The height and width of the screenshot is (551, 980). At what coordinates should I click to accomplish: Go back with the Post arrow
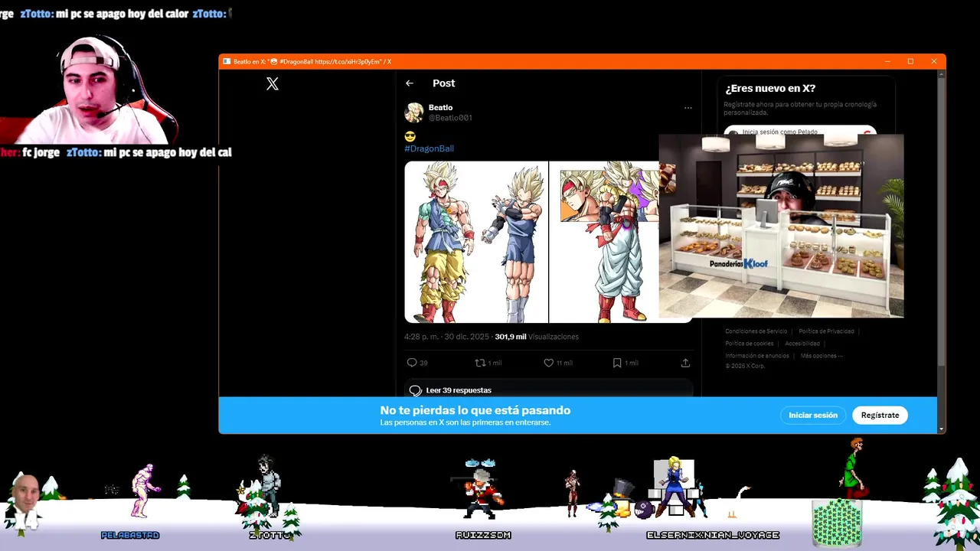coord(410,83)
